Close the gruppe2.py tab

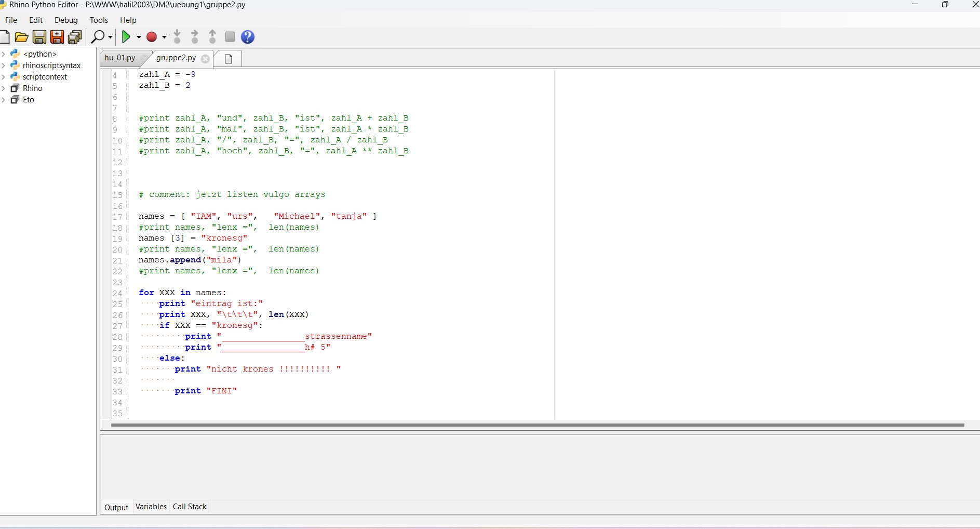(x=206, y=59)
